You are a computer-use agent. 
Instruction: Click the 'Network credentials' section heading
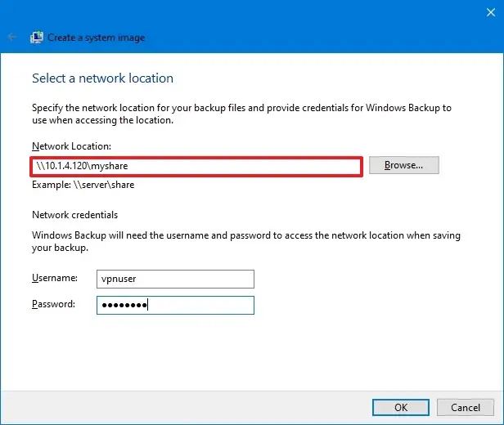(x=75, y=215)
